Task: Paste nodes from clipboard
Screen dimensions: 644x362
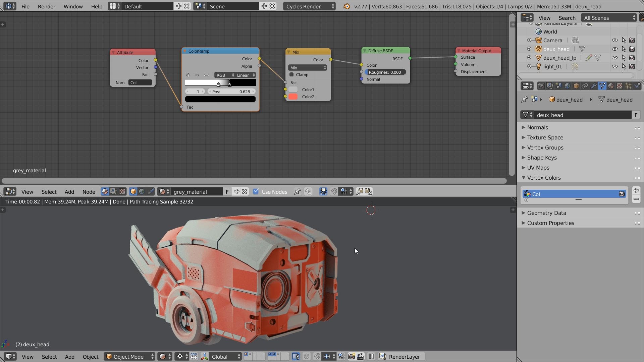Action: [368, 192]
